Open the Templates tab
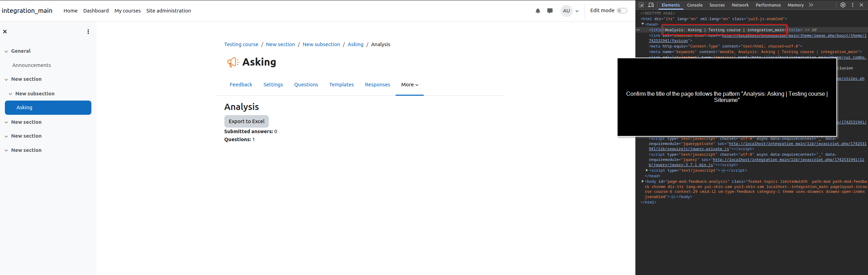 click(x=341, y=85)
